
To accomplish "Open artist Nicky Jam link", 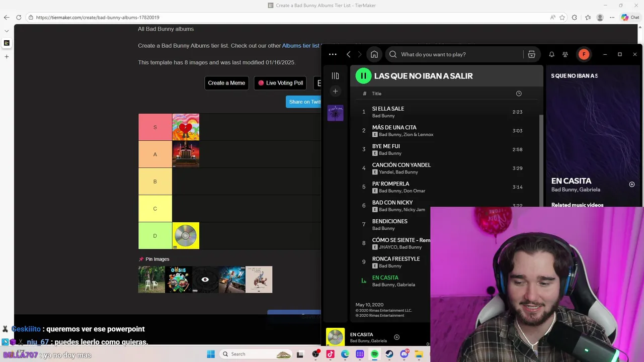I will point(414,210).
